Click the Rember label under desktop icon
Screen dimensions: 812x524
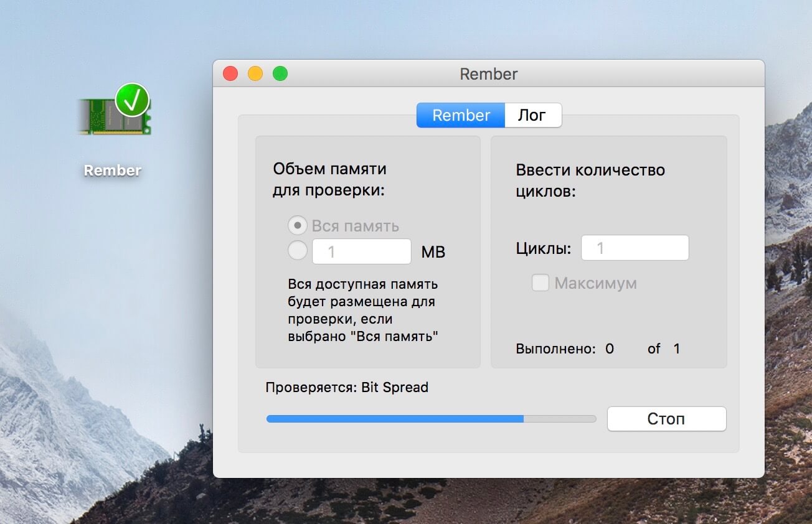pyautogui.click(x=113, y=170)
